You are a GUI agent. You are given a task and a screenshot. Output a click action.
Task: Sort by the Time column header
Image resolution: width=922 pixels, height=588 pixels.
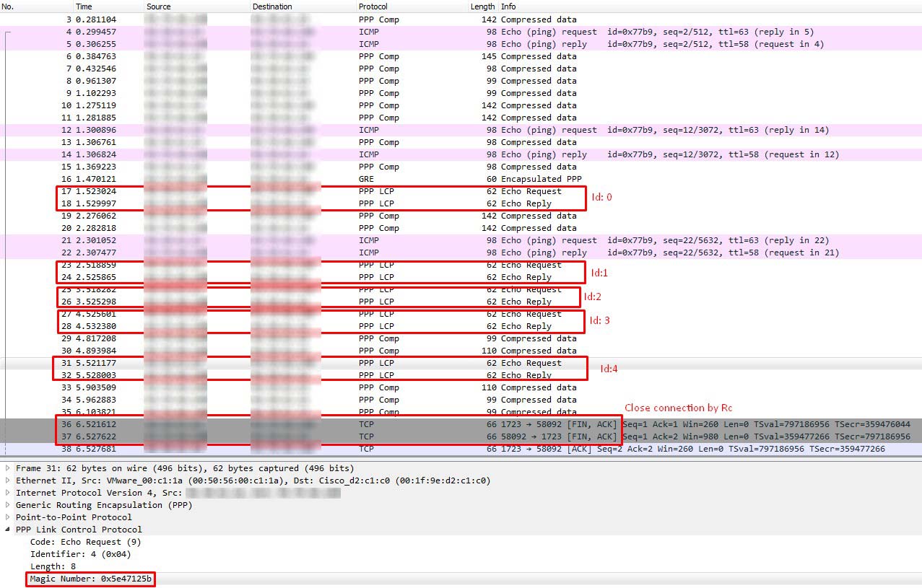pyautogui.click(x=108, y=6)
